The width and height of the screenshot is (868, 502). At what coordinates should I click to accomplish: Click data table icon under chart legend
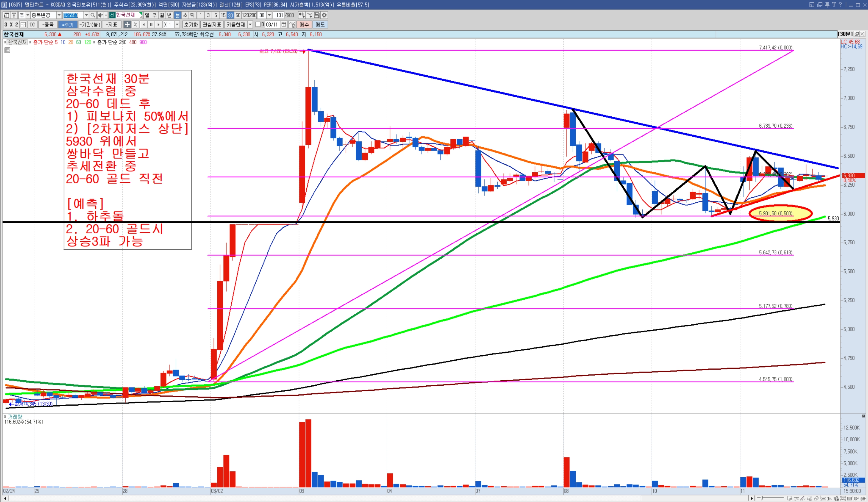pos(7,50)
